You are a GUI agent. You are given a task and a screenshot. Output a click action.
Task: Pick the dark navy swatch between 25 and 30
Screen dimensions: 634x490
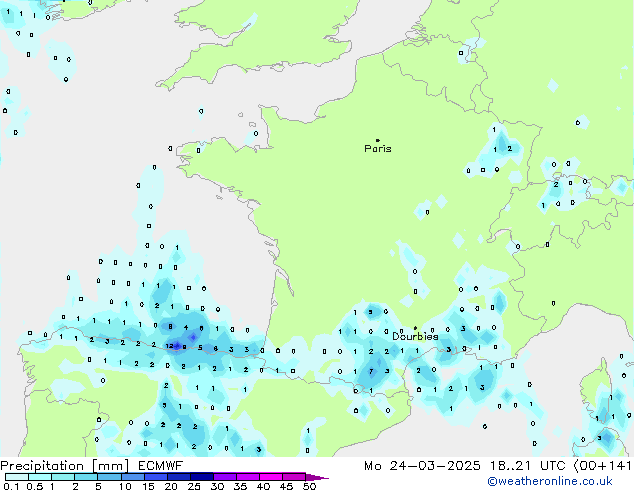point(202,477)
